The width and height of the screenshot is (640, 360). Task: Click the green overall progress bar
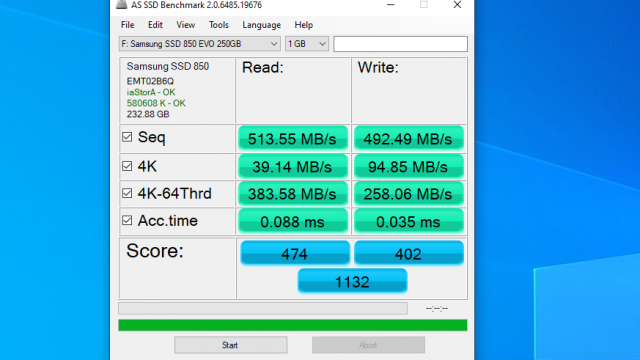293,325
